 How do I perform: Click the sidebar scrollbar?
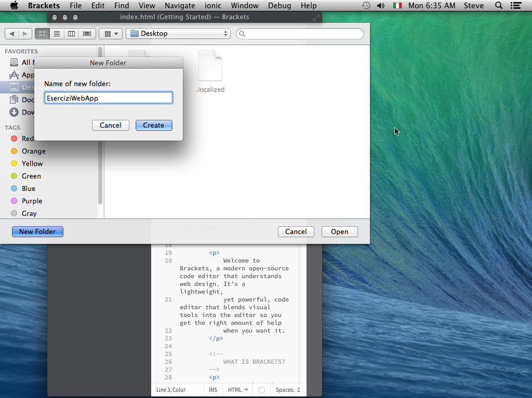pyautogui.click(x=100, y=126)
